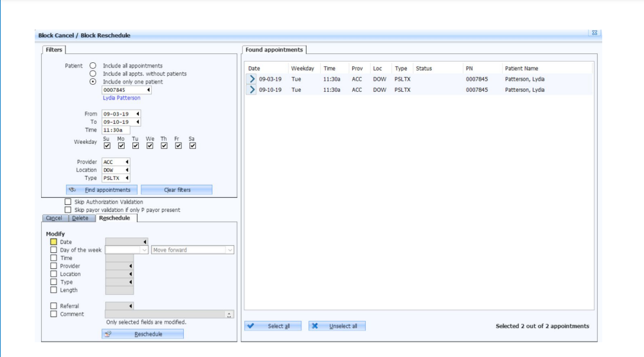Viewport: 644px width, 357px height.
Task: Click the Location DOW lookup arrow
Action: [x=127, y=170]
